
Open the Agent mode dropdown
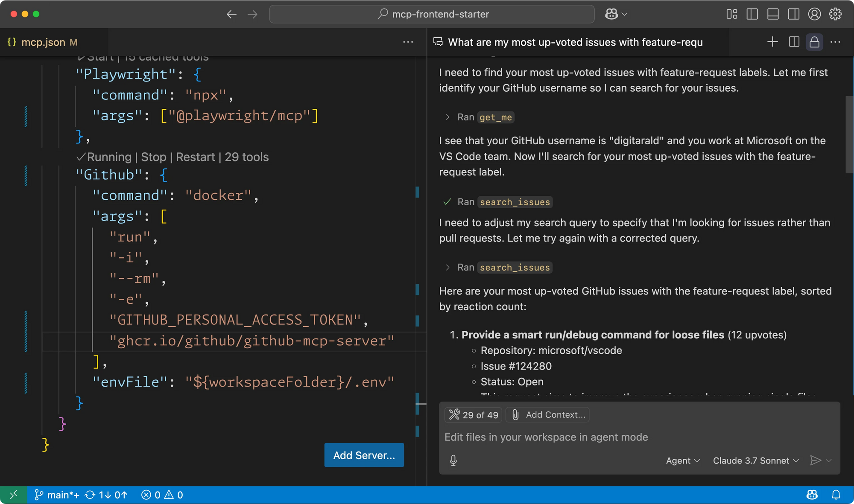coord(683,461)
